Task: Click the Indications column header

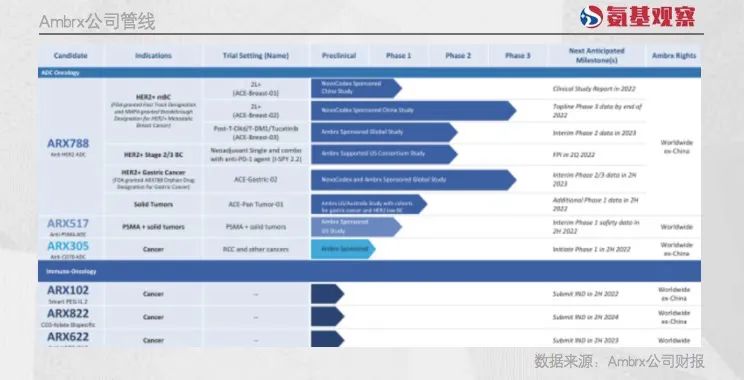Action: tap(153, 56)
